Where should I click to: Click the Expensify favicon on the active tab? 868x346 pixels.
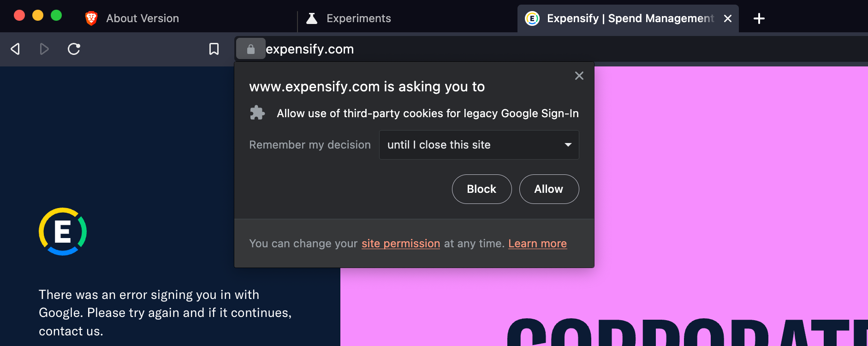point(532,18)
